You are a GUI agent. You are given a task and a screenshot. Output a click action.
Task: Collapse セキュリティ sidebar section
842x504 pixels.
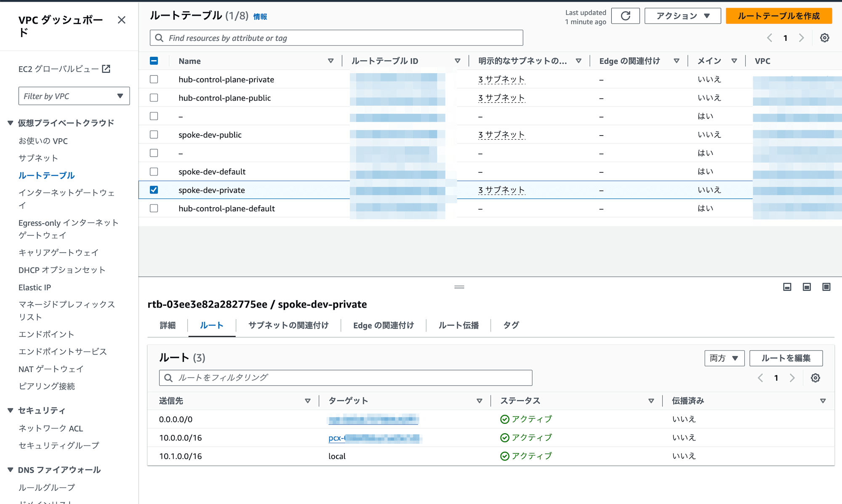(x=11, y=410)
